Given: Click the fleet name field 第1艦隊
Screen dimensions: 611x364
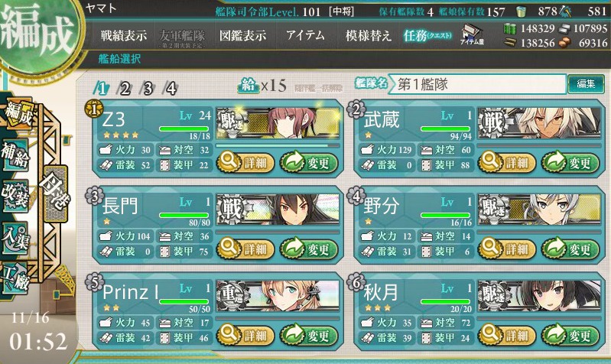Looking at the screenshot, I should coord(477,84).
